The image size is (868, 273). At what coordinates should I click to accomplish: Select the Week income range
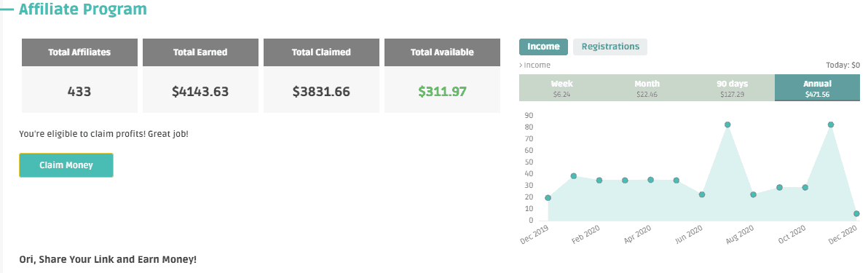[562, 88]
